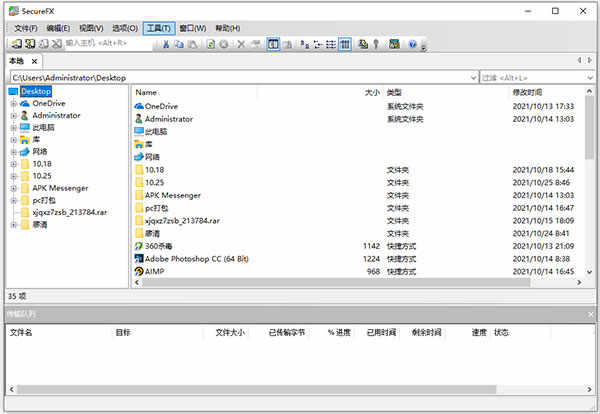The image size is (600, 414).
Task: Click the Delete X icon in toolbar
Action: pyautogui.click(x=243, y=44)
